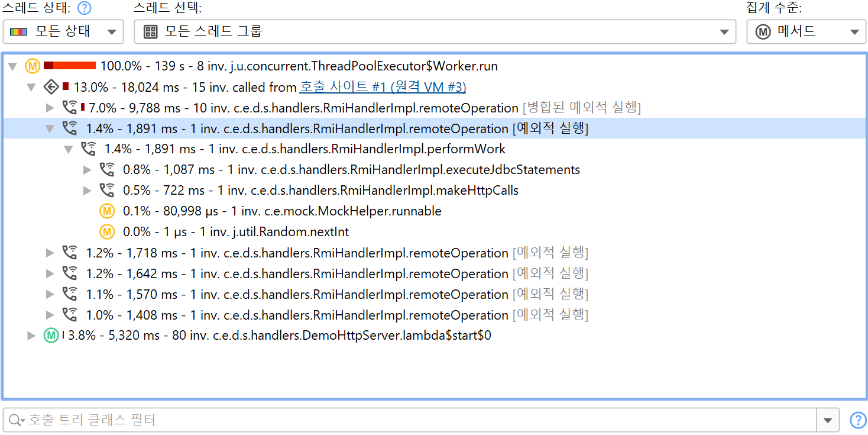Click the help icon beside filter field
The width and height of the screenshot is (868, 435).
click(857, 420)
